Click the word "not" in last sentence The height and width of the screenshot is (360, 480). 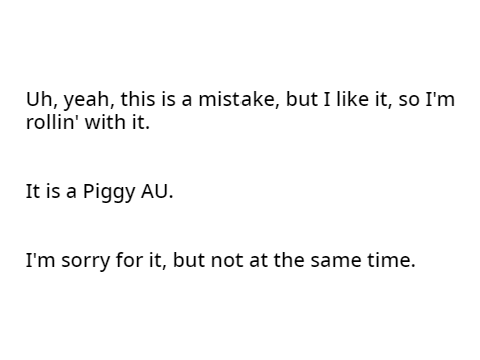227,260
